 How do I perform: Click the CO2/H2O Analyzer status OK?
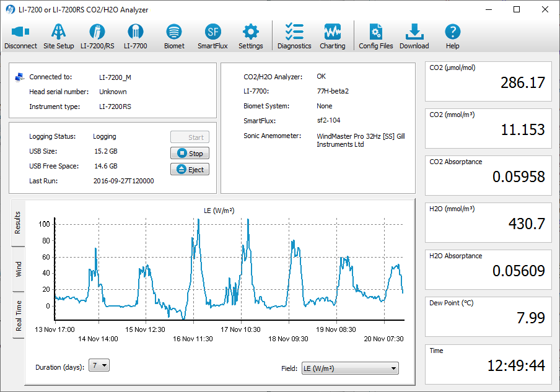click(x=321, y=76)
